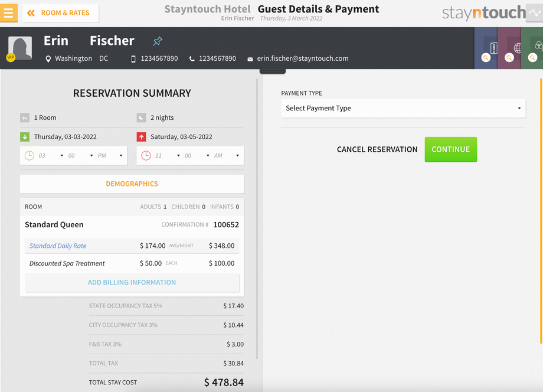
Task: Click the Standard Daily Rate link
Action: coord(58,246)
